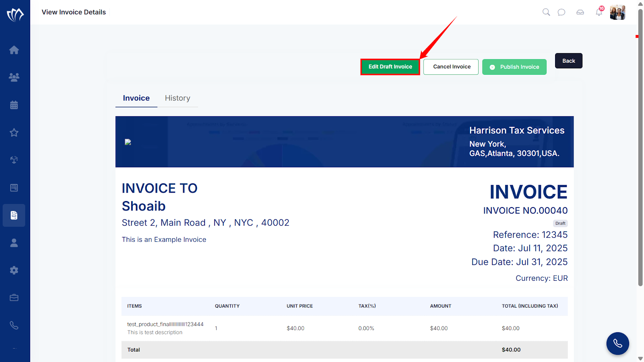Click the lotus app logo in the sidebar
This screenshot has height=362, width=644.
pyautogui.click(x=15, y=14)
